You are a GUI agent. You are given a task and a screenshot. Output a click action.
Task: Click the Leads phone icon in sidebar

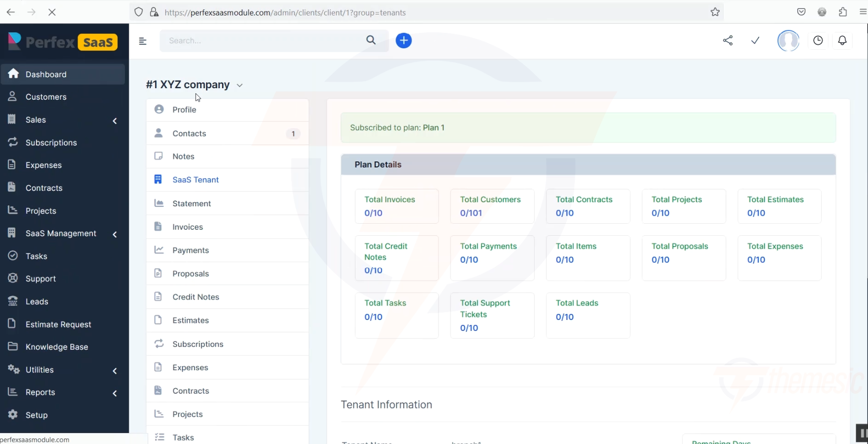pos(12,301)
